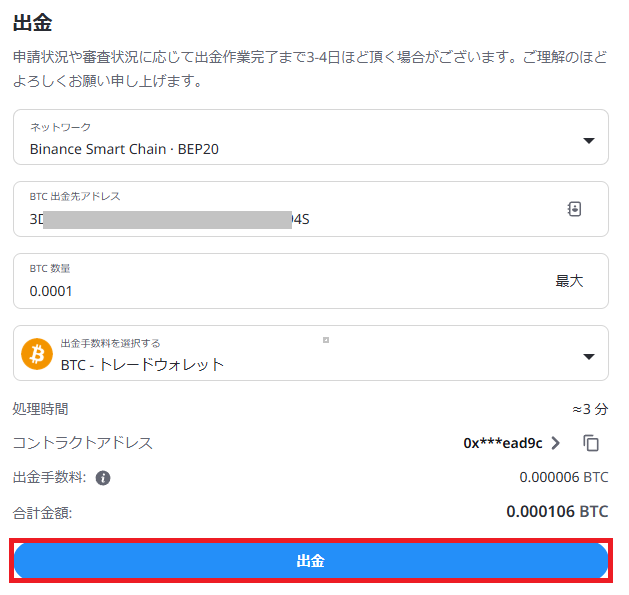Click the ネットワーク field label
Viewport: 629px width, 595px height.
coord(61,127)
